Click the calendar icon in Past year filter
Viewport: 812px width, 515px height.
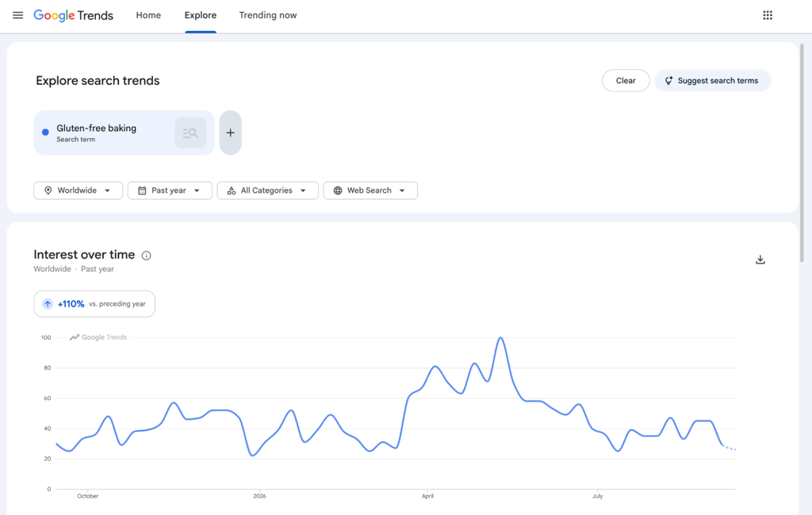pos(142,190)
